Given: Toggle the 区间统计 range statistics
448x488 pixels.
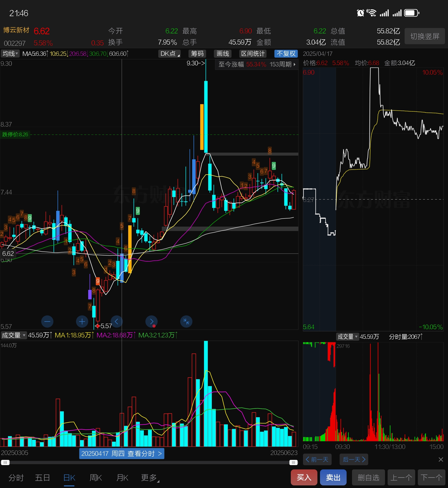Looking at the screenshot, I should [x=253, y=54].
